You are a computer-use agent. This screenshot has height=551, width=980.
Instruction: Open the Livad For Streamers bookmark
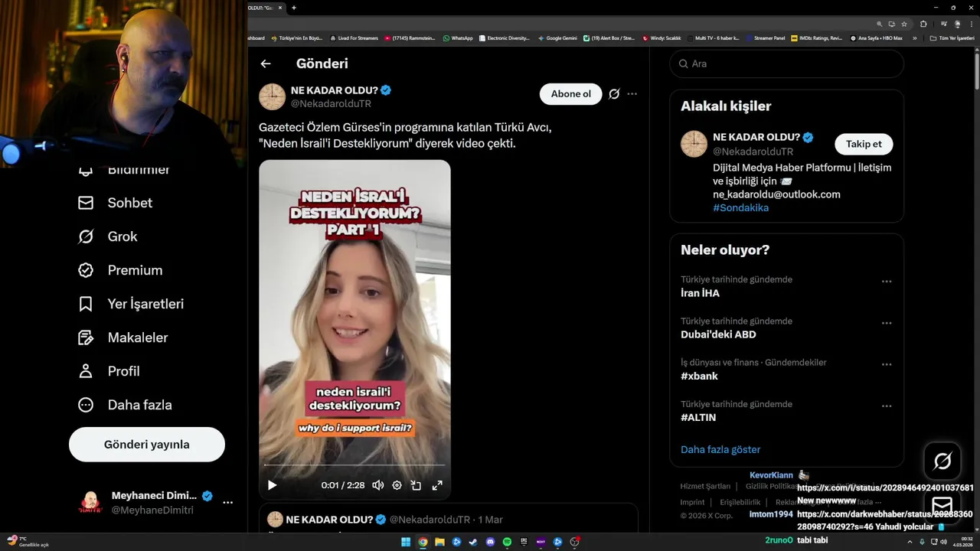pos(354,37)
